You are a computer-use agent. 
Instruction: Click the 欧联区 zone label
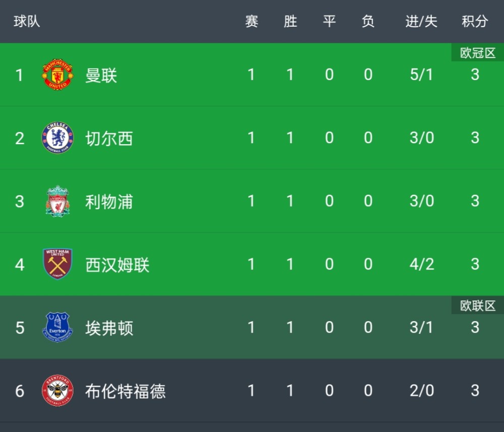pyautogui.click(x=478, y=305)
